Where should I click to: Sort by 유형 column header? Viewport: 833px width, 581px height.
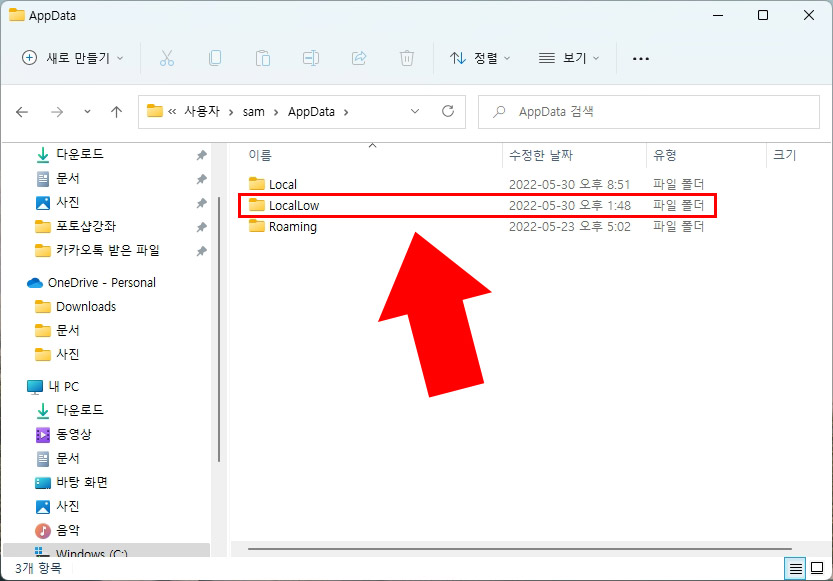coord(665,155)
